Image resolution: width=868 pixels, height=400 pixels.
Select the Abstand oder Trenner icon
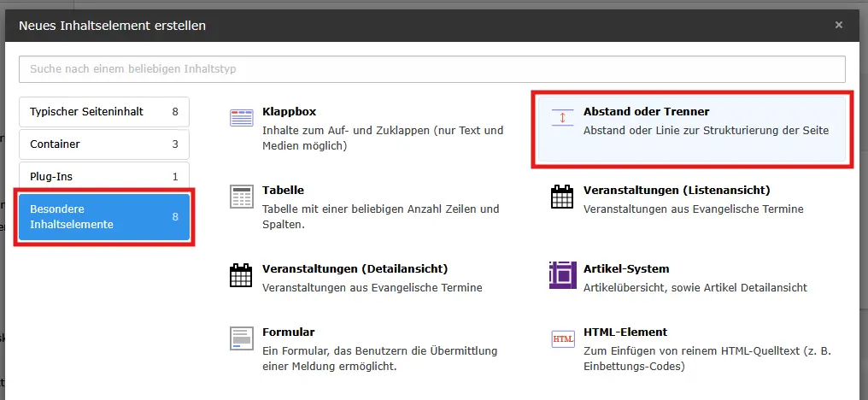click(x=562, y=118)
